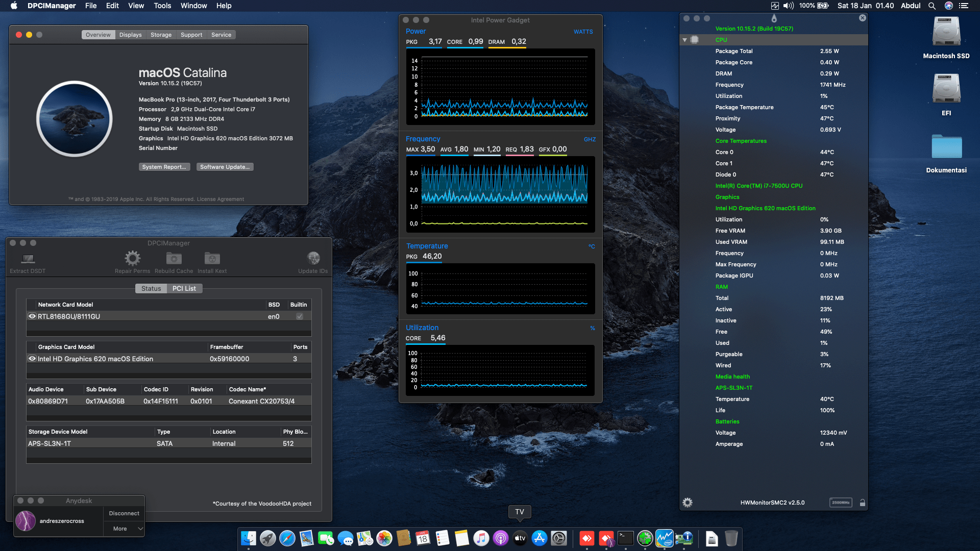Open the Dokumentasi desktop folder
This screenshot has width=980, height=551.
pyautogui.click(x=946, y=146)
